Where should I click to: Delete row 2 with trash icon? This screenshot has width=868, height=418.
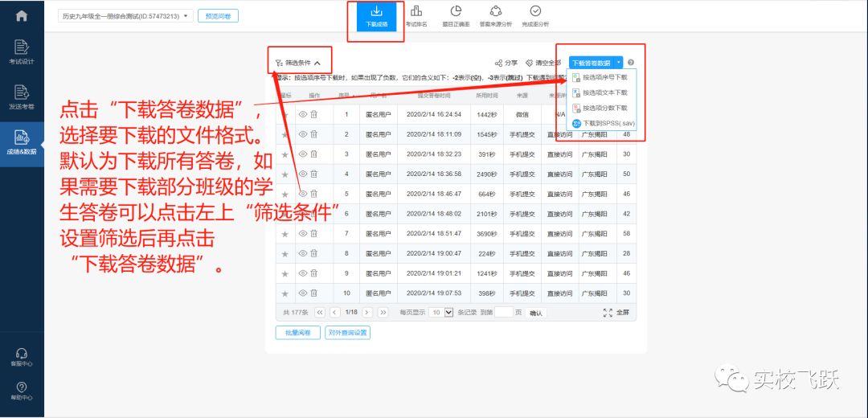(x=314, y=134)
